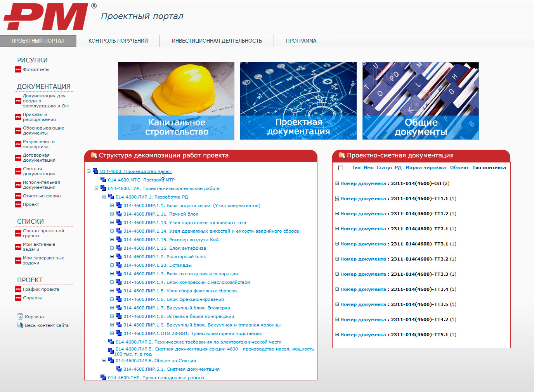Click PM icon beside Состав проектной группы

pos(18,233)
